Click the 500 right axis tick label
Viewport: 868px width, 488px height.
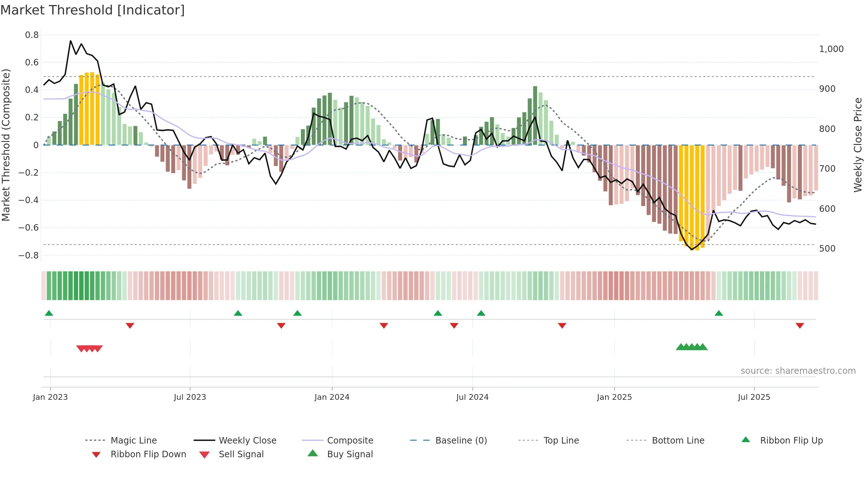pyautogui.click(x=827, y=249)
